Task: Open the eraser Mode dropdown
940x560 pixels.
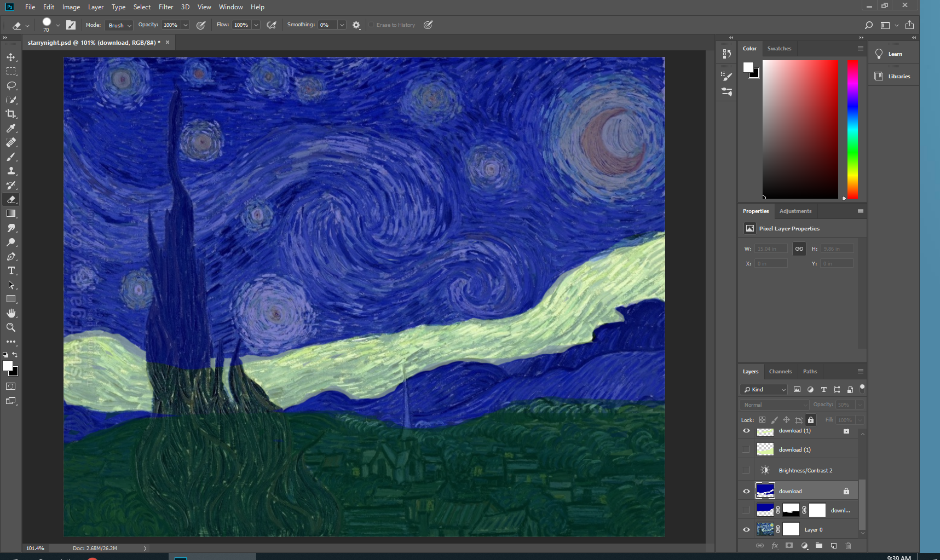Action: [x=119, y=25]
